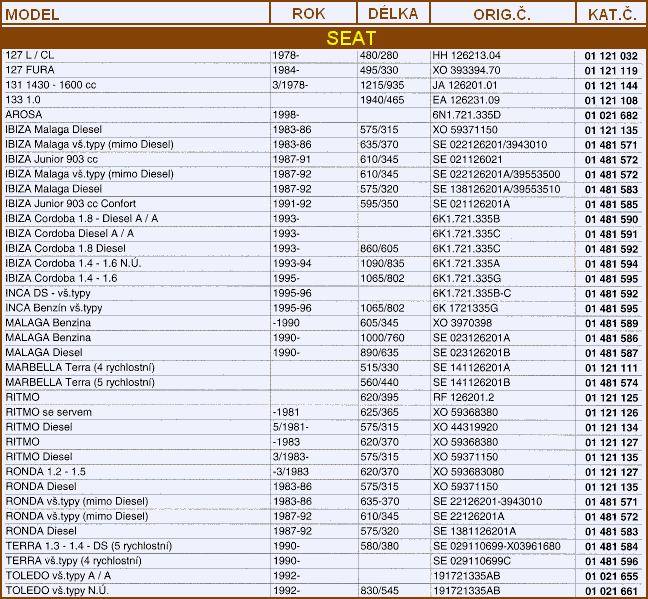Click original number SE 022126201/3943010
648x599 pixels.
(490, 145)
